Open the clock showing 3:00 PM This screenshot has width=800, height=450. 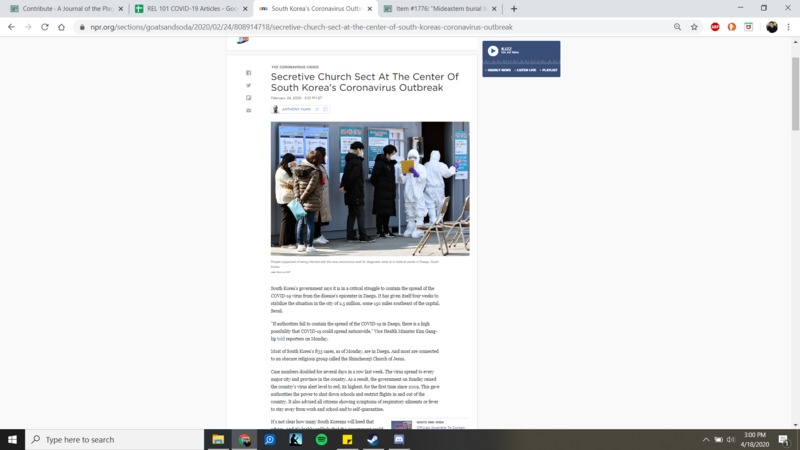click(x=755, y=439)
